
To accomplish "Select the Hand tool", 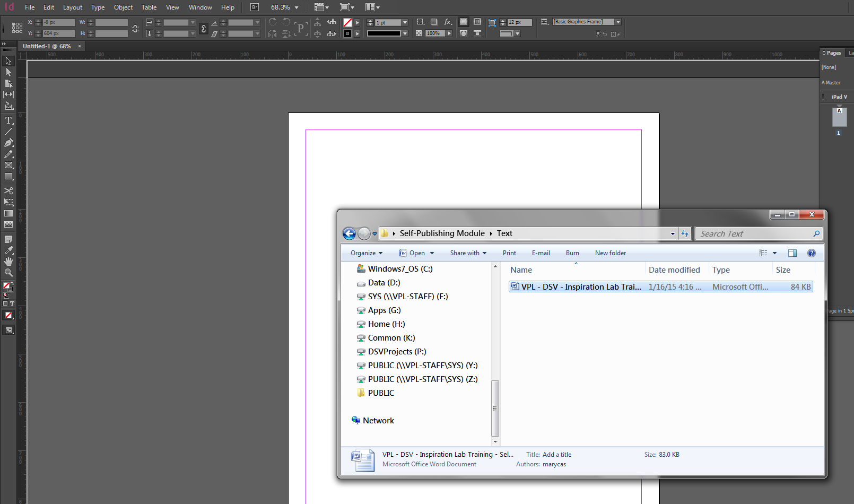I will 8,262.
